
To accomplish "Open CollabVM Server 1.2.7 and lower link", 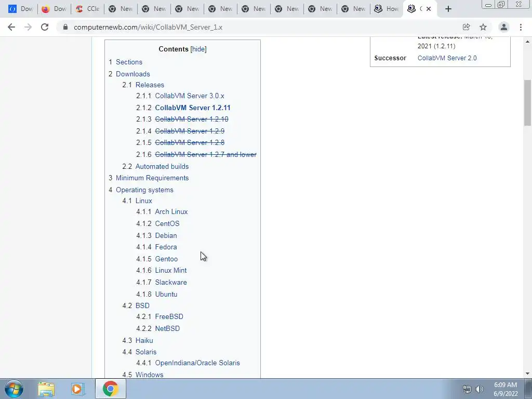I will click(x=206, y=154).
